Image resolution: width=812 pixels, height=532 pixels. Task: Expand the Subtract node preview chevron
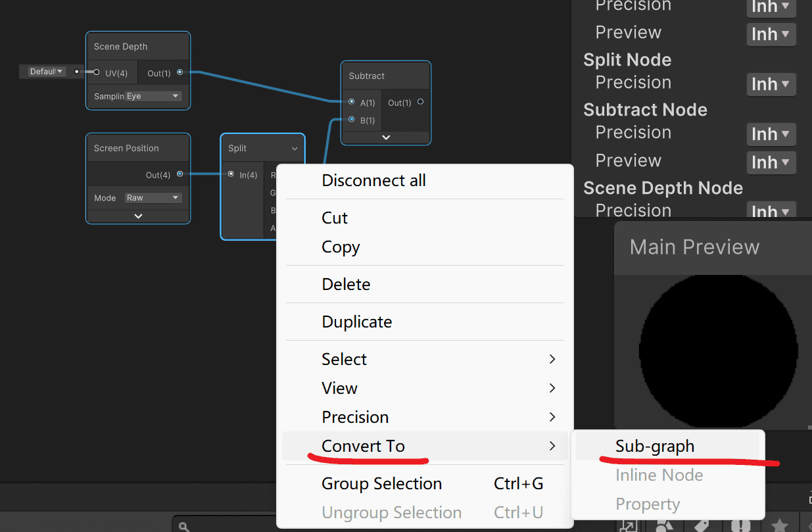(x=386, y=137)
